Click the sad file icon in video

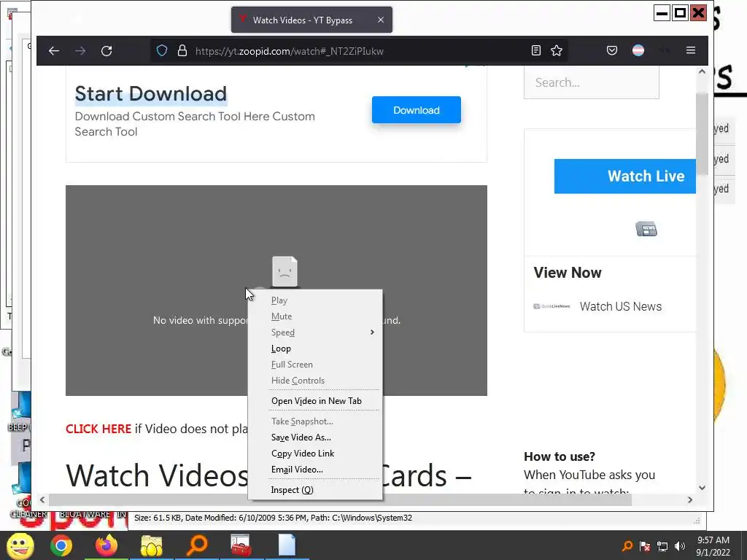pos(285,271)
